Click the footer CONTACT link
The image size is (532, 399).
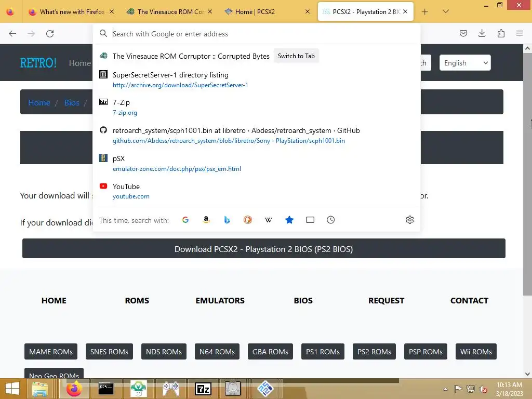point(469,301)
